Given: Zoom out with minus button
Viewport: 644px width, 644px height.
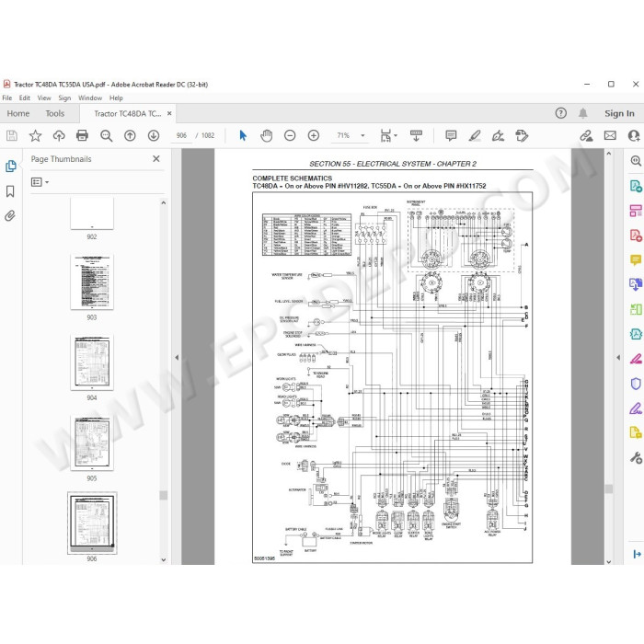Looking at the screenshot, I should tap(290, 135).
